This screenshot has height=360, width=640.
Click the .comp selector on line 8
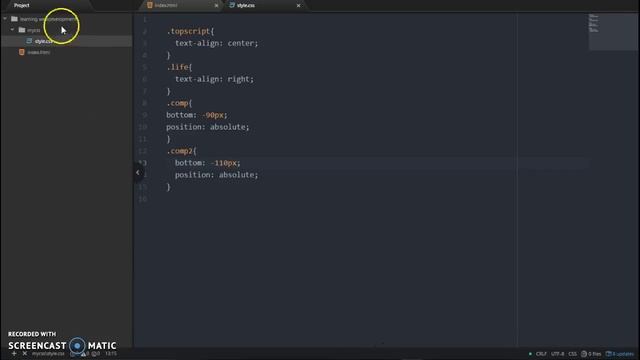tap(179, 103)
